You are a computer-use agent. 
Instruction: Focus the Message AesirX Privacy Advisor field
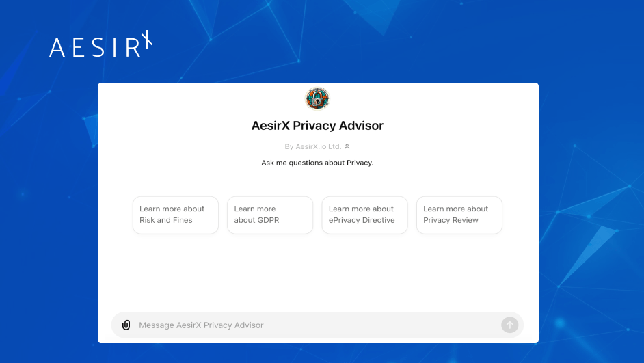317,325
